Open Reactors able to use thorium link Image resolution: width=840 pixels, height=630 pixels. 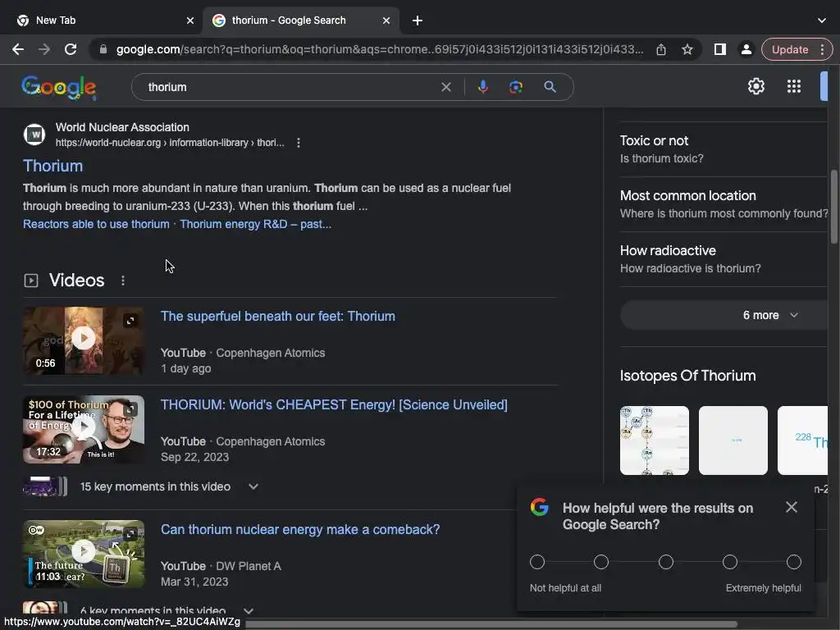click(x=96, y=224)
